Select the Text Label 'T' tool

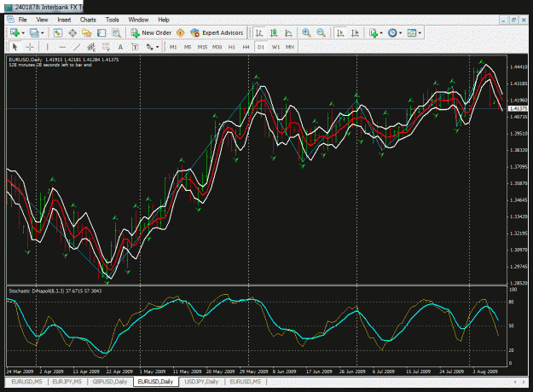135,47
